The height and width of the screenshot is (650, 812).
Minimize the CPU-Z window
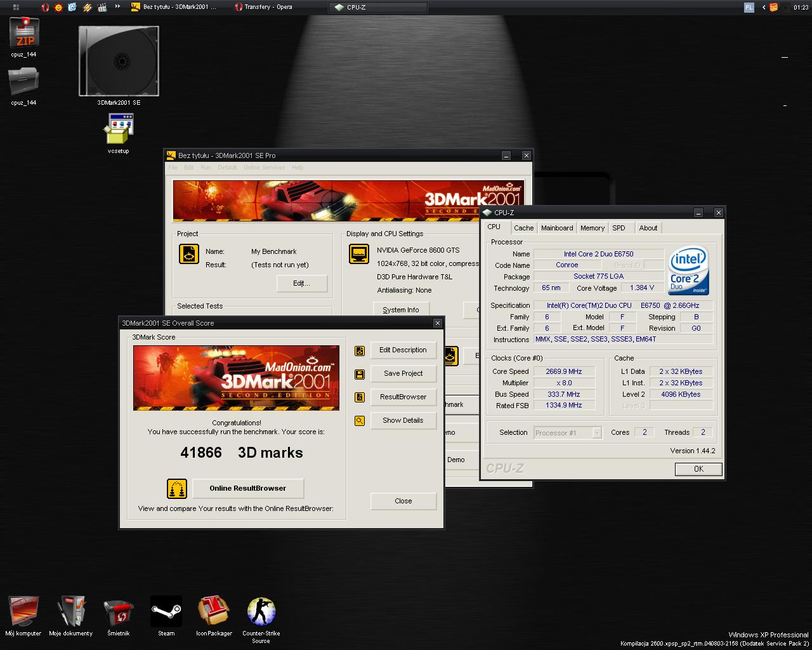click(698, 213)
